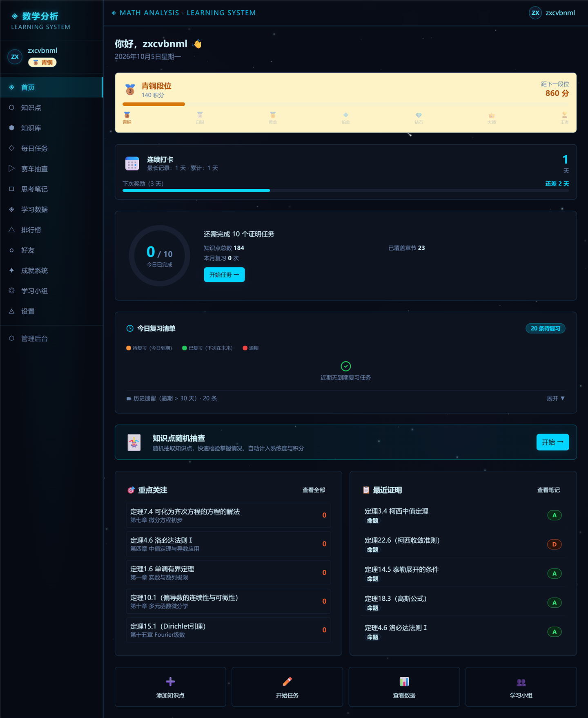Go to 每日任务 in the sidebar
Screen dimensions: 588x718
click(51, 148)
